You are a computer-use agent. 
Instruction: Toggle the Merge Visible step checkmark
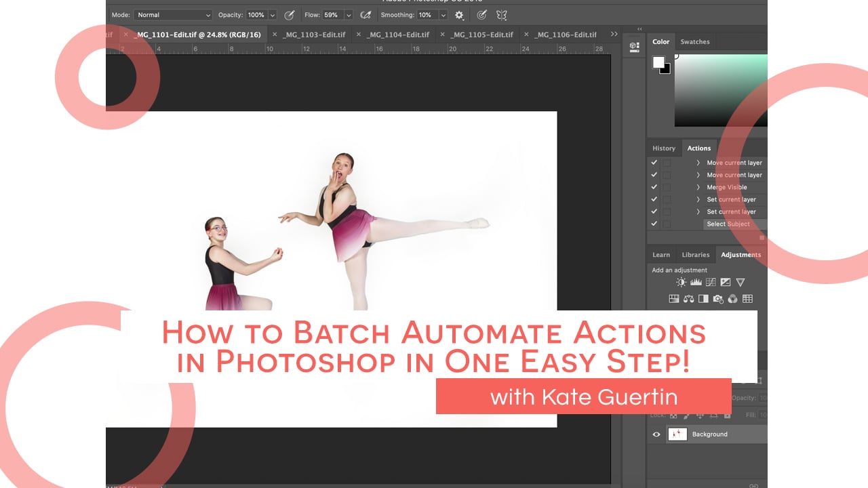click(x=654, y=187)
